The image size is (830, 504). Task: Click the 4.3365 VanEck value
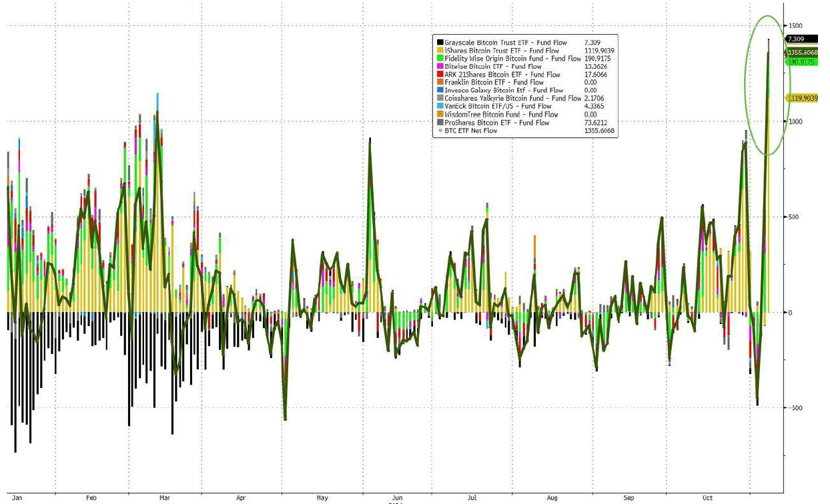[x=595, y=106]
